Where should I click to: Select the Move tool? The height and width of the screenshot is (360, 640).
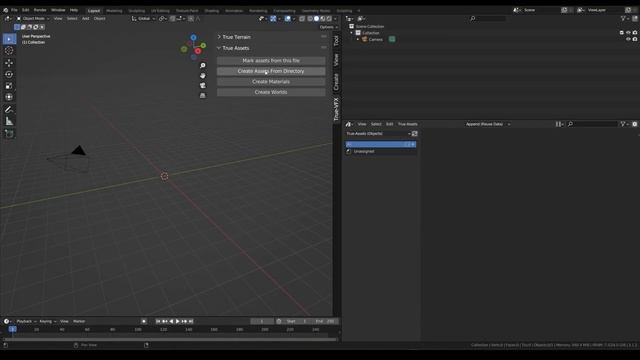point(9,63)
